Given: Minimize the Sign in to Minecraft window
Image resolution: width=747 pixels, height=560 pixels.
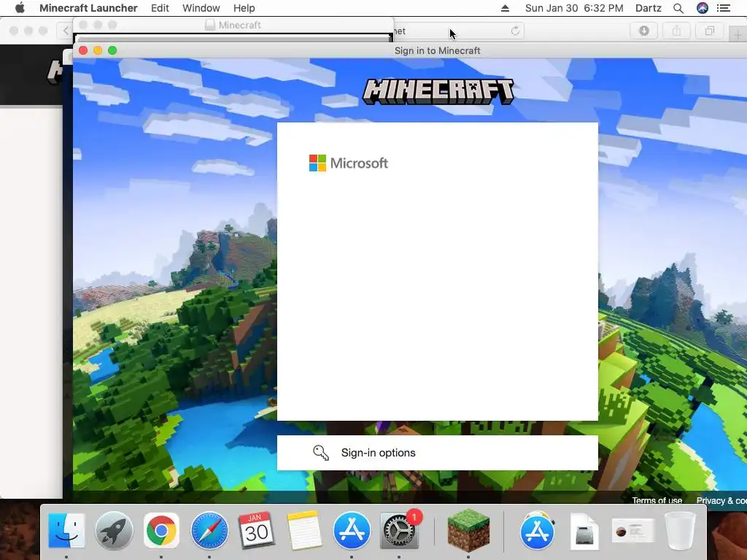Looking at the screenshot, I should [x=98, y=50].
